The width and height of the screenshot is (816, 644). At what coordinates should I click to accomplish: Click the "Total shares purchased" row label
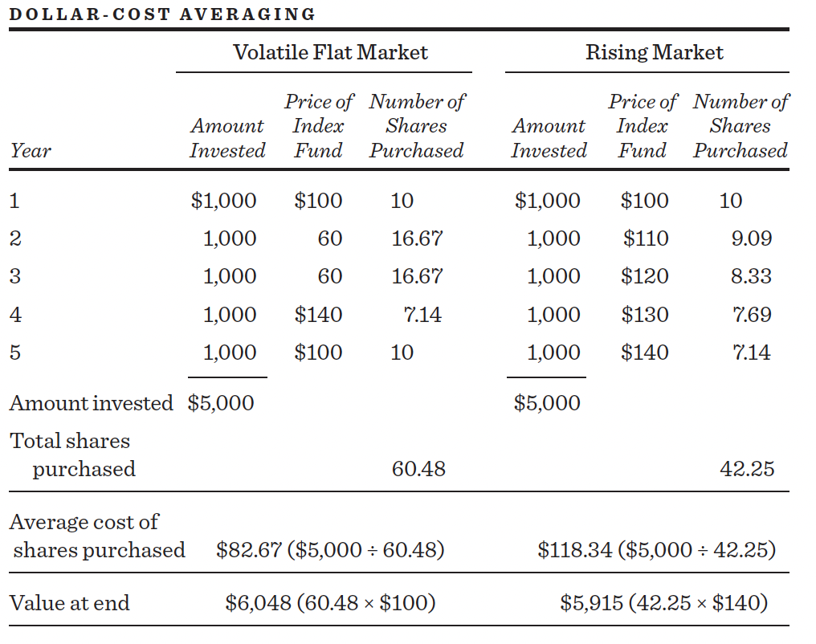tap(71, 454)
